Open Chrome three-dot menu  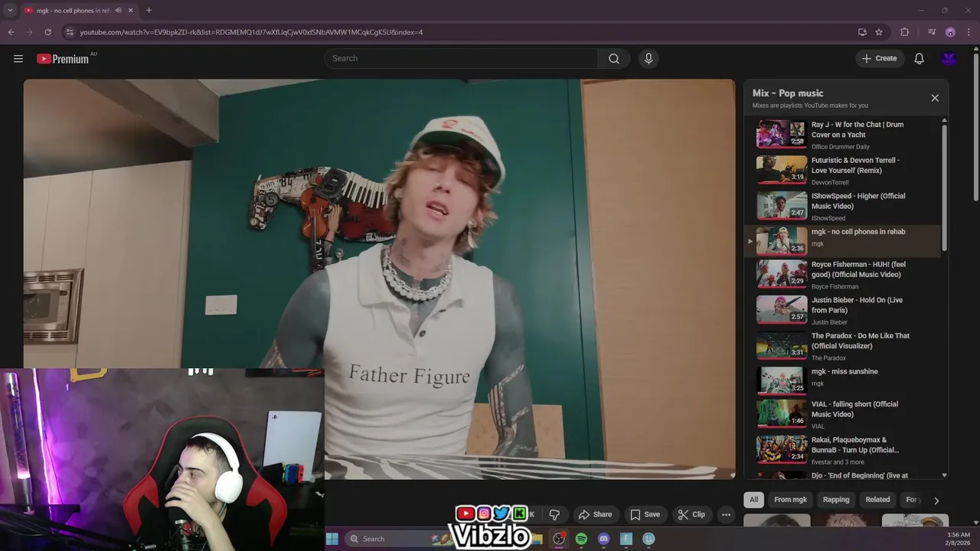[x=969, y=32]
